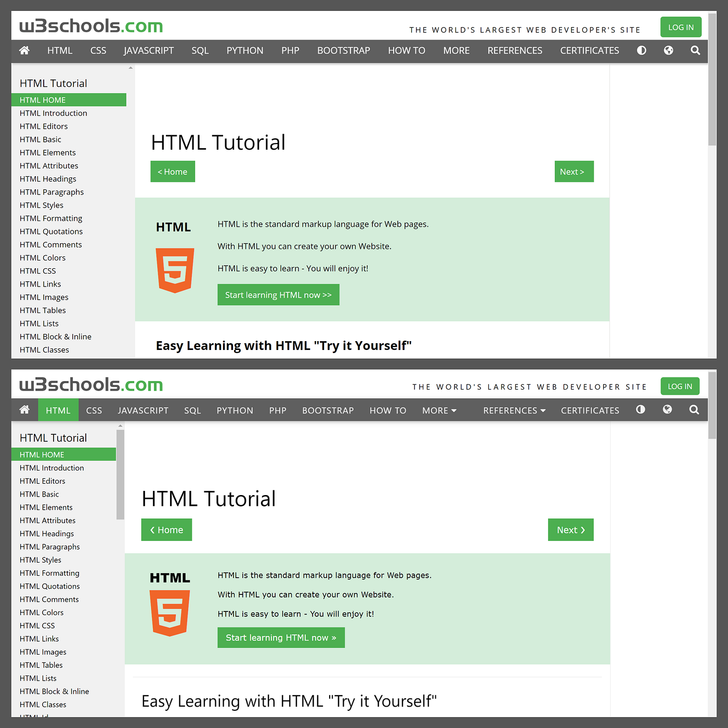Select HTML tab in top navbar

point(60,50)
